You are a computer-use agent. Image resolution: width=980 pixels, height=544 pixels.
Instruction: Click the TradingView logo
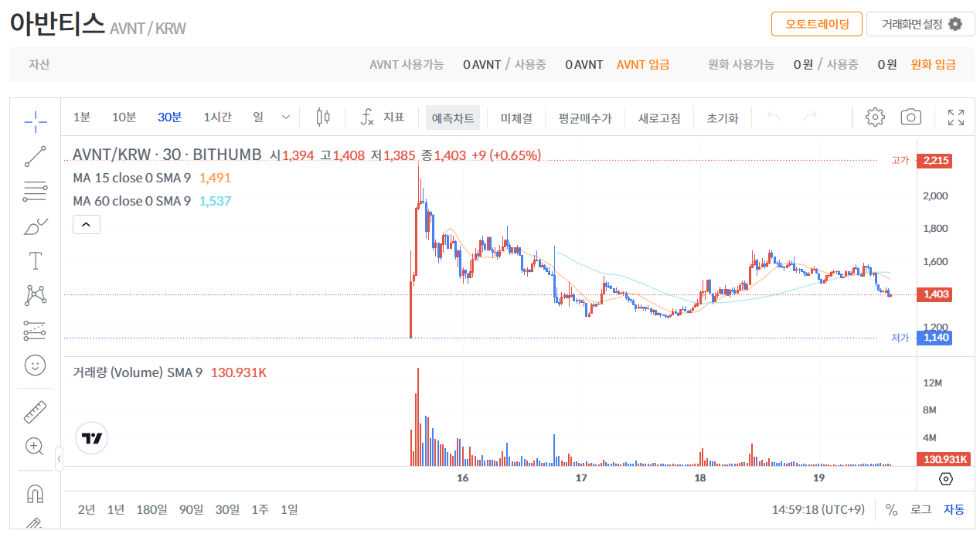coord(91,438)
